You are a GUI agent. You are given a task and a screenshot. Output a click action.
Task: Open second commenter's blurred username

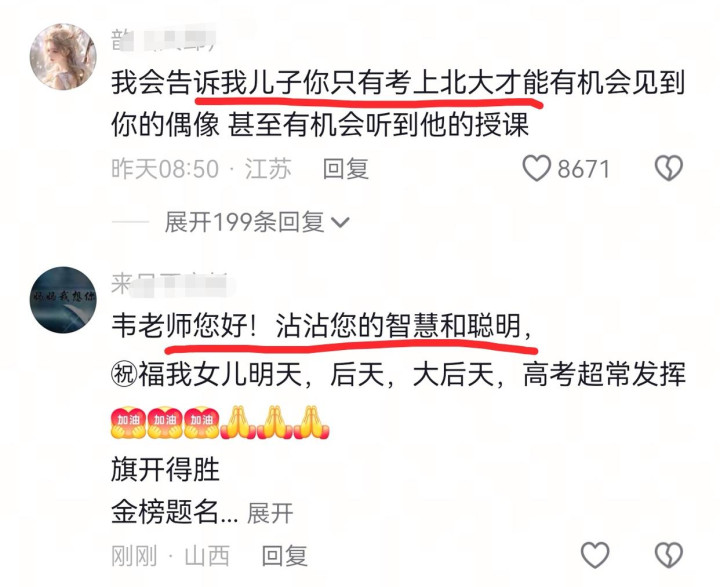click(x=170, y=282)
